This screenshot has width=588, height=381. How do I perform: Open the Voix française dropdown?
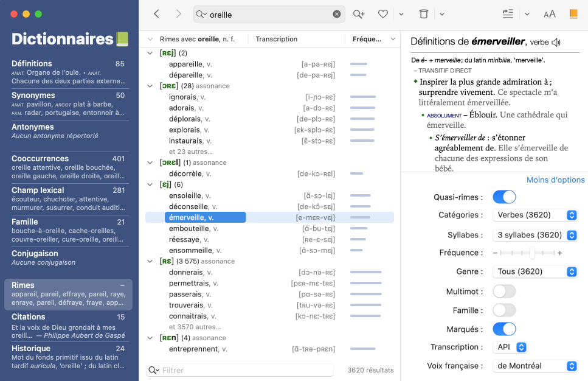534,366
